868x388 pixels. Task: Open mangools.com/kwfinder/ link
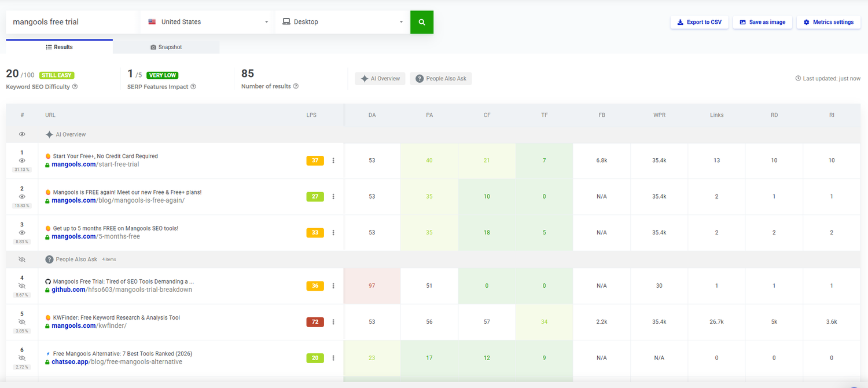point(89,325)
